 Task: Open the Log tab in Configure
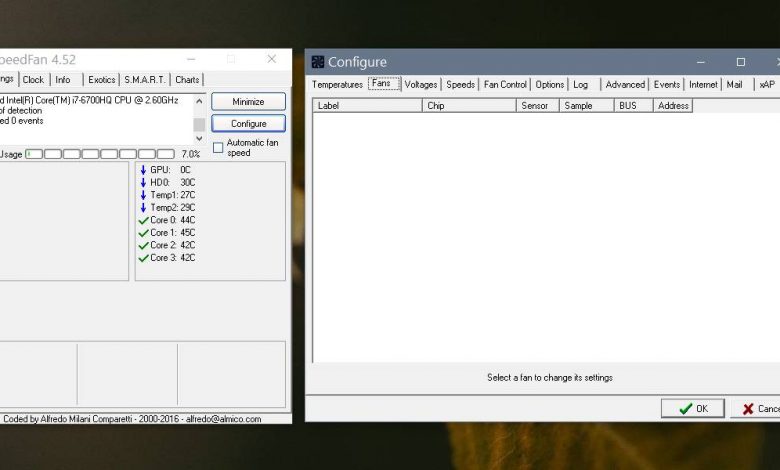tap(581, 85)
